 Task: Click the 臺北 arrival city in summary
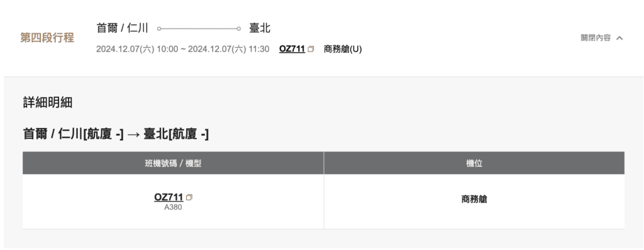[260, 28]
